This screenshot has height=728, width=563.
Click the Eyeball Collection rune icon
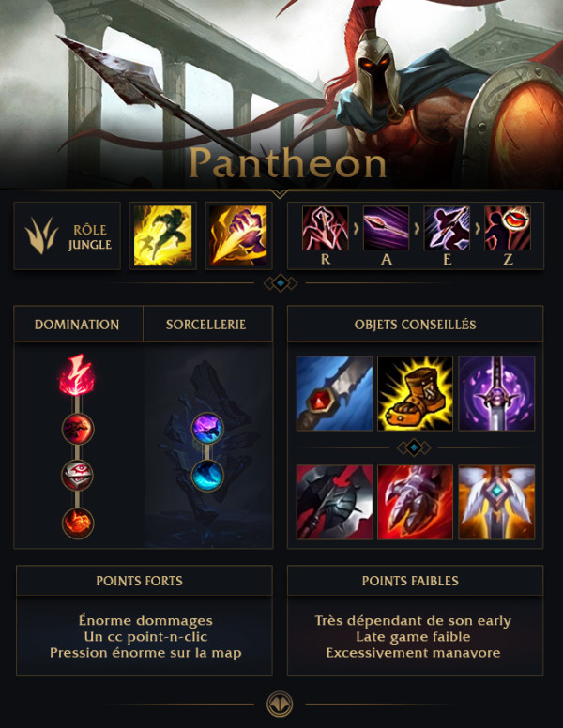point(78,476)
